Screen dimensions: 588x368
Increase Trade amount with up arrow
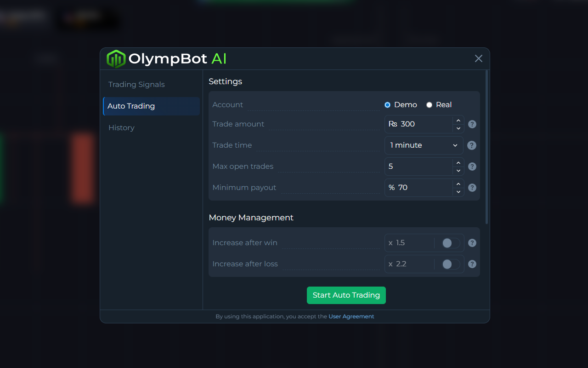458,120
